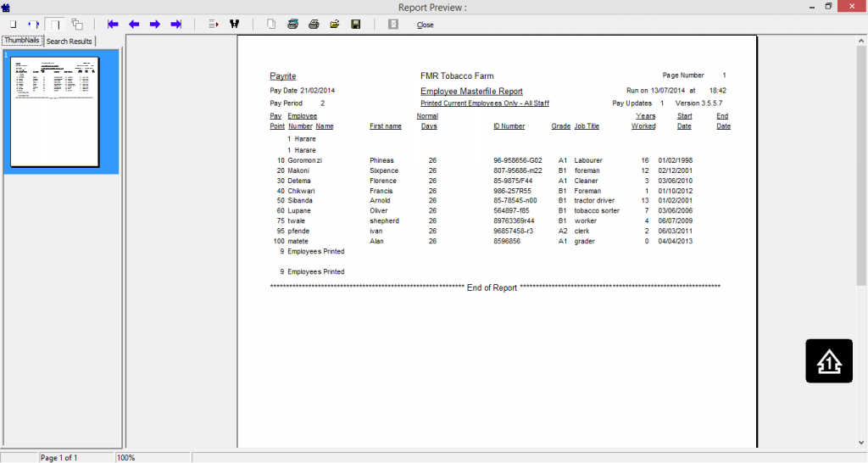Viewport: 868px width, 463px height.
Task: Click the 'Grade' column header
Action: (x=561, y=126)
